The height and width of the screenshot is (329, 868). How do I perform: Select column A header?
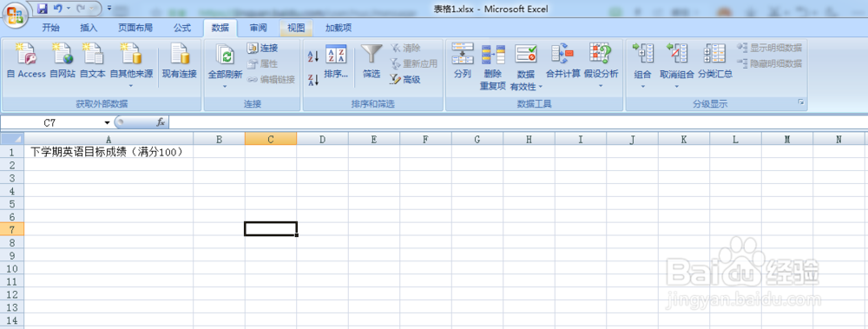108,140
